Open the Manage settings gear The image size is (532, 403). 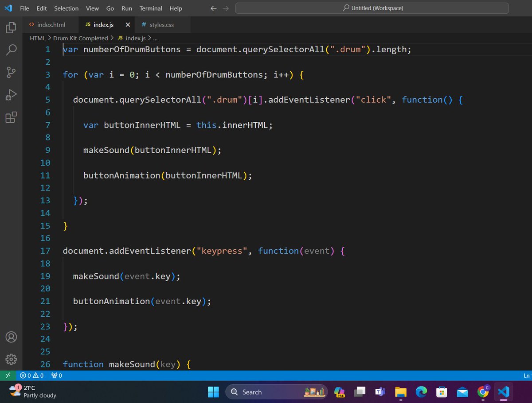pos(11,360)
